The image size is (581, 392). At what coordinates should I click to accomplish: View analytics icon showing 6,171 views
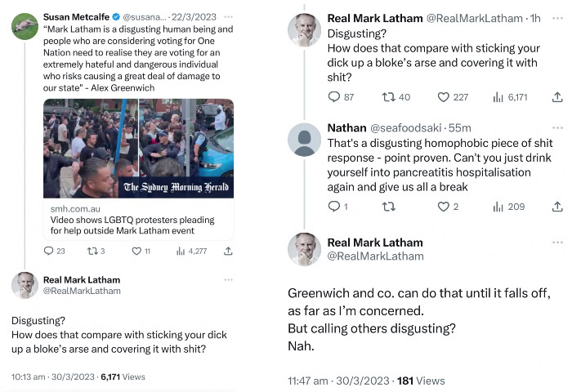(498, 97)
